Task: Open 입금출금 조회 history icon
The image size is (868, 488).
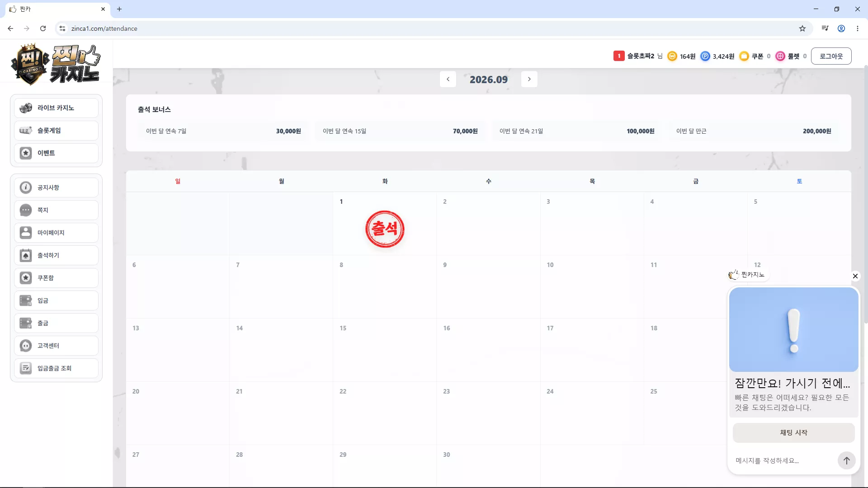Action: point(26,368)
